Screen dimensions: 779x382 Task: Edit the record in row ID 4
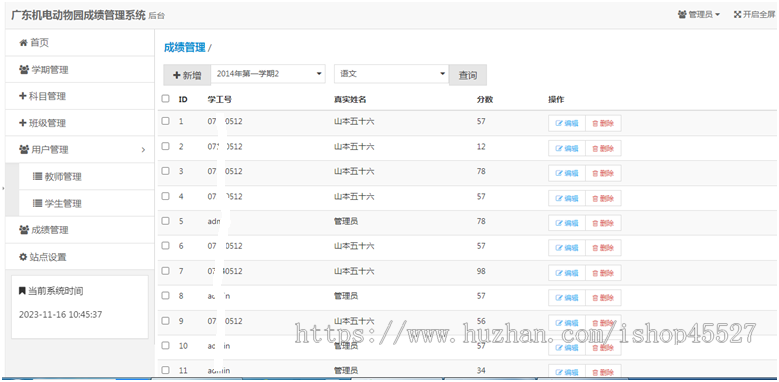567,198
